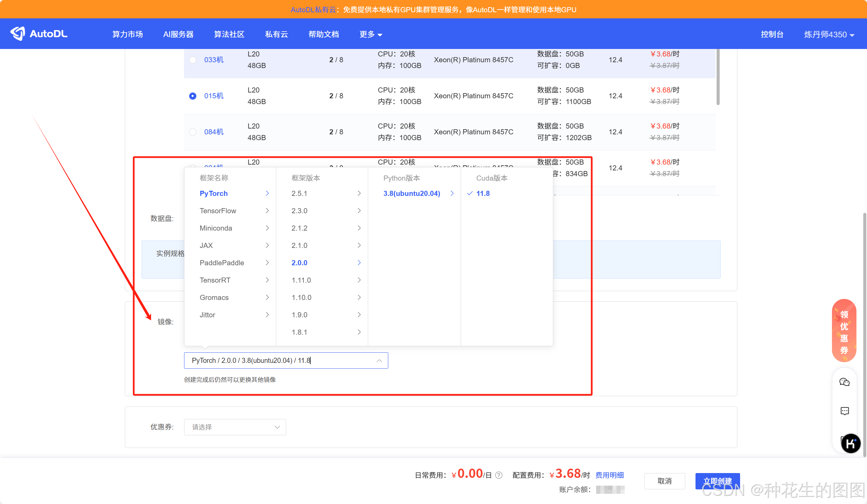Image resolution: width=867 pixels, height=504 pixels.
Task: Click the machine list vertical scrollbar
Action: coord(718,77)
